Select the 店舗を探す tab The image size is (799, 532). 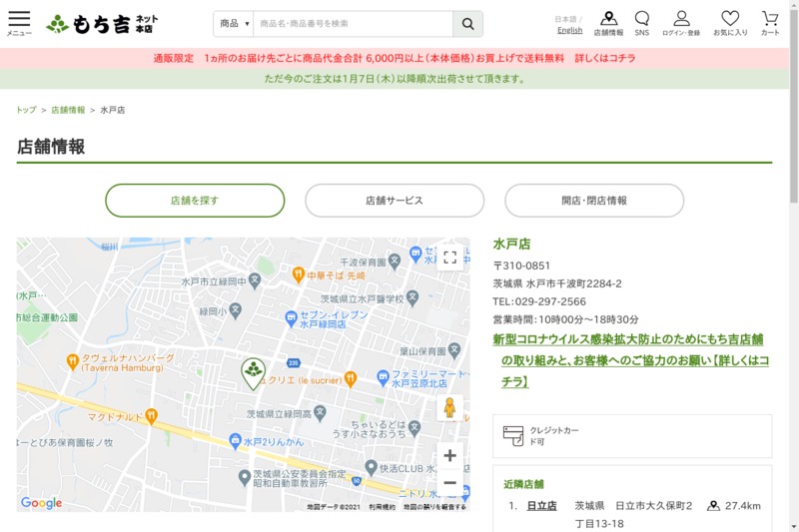[195, 201]
